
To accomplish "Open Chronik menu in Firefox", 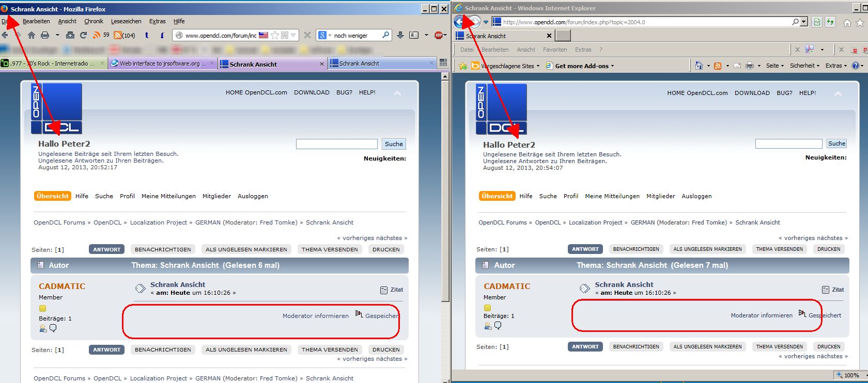I will pyautogui.click(x=94, y=21).
